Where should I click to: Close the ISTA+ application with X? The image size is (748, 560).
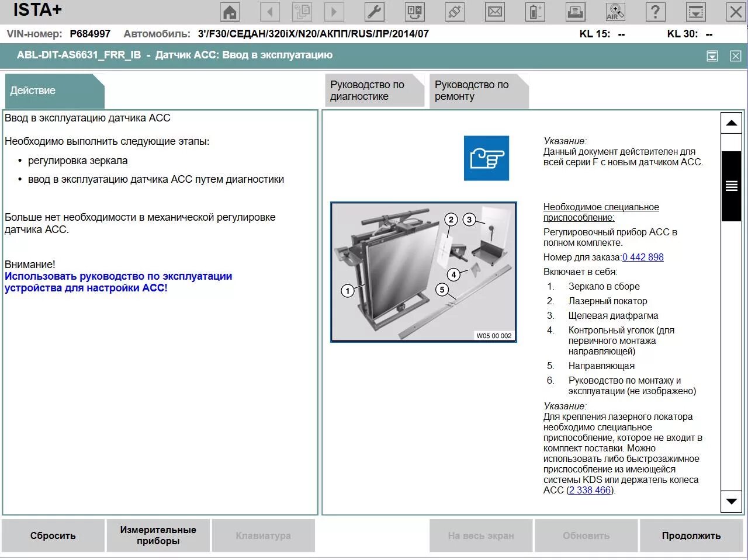pos(736,12)
